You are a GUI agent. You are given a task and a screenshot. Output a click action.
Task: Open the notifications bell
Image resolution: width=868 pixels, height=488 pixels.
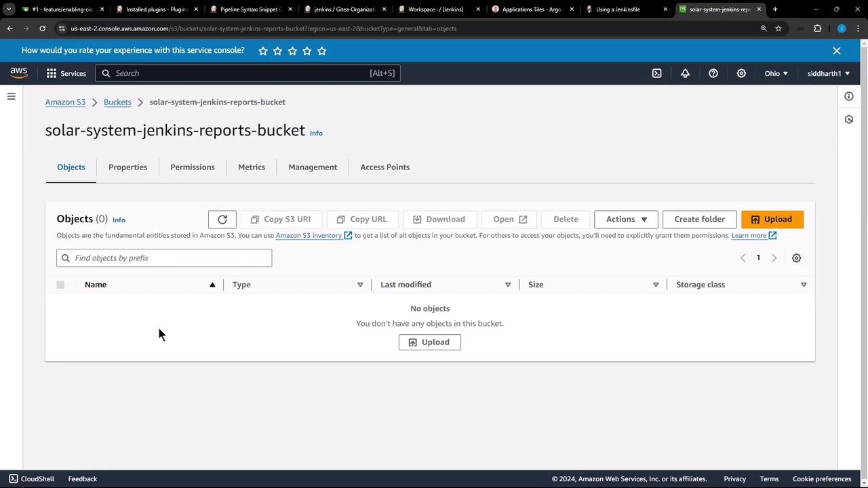click(x=685, y=73)
